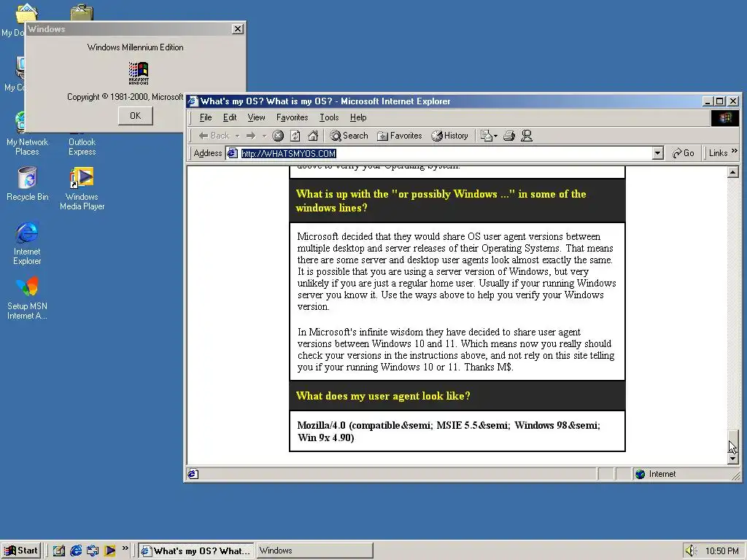
Task: Click the Messenger toolbar icon
Action: tap(527, 136)
